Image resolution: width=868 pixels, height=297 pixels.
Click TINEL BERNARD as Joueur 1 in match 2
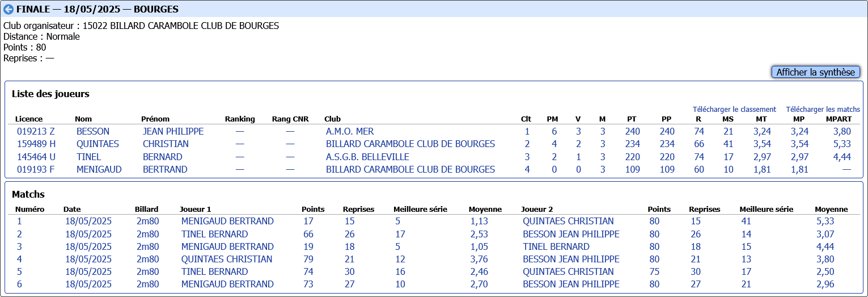214,234
